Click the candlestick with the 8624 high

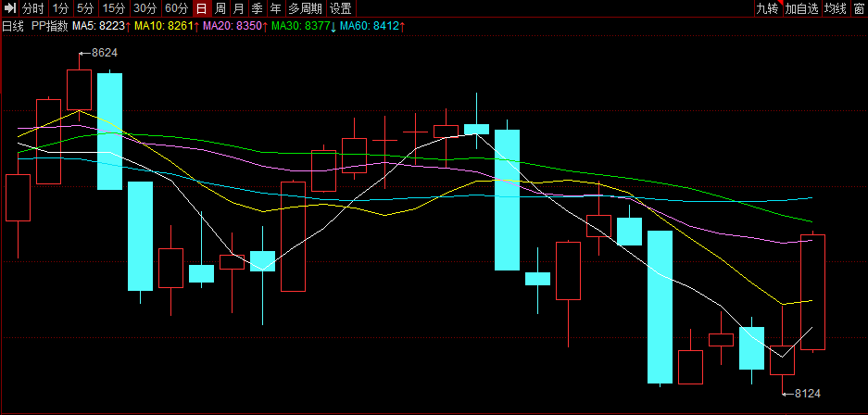(x=79, y=90)
